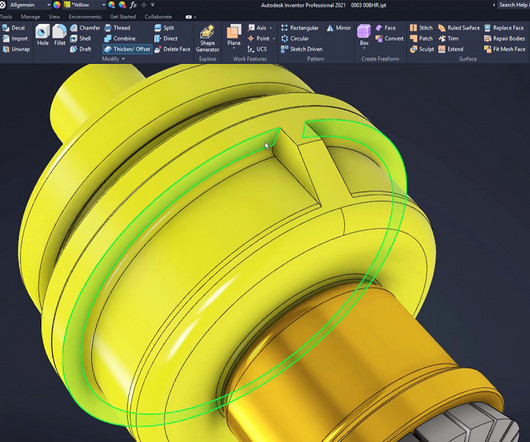Select the Stitch surface tool

[x=421, y=28]
